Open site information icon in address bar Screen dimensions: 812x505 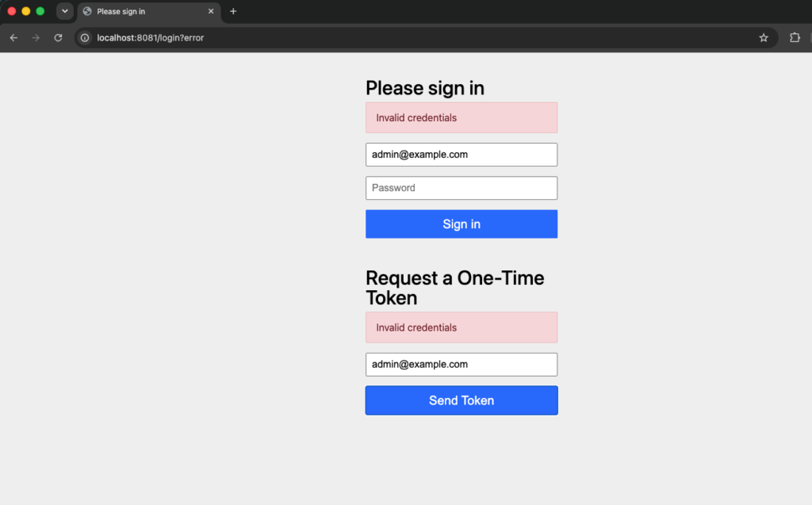coord(85,38)
